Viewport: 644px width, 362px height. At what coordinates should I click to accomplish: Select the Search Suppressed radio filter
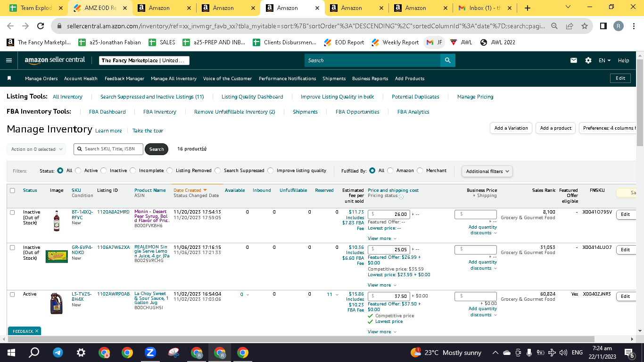[218, 171]
